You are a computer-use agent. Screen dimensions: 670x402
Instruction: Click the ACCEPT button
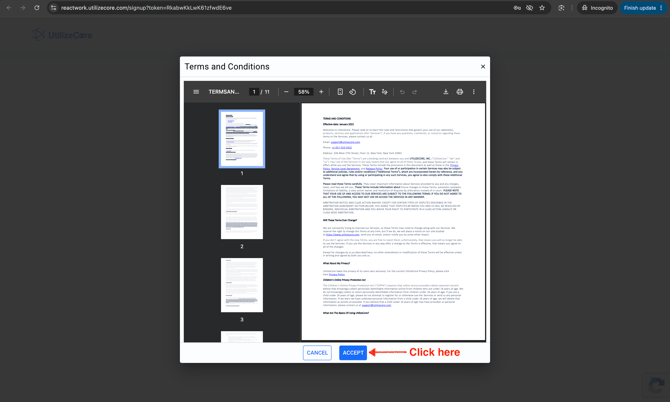353,353
